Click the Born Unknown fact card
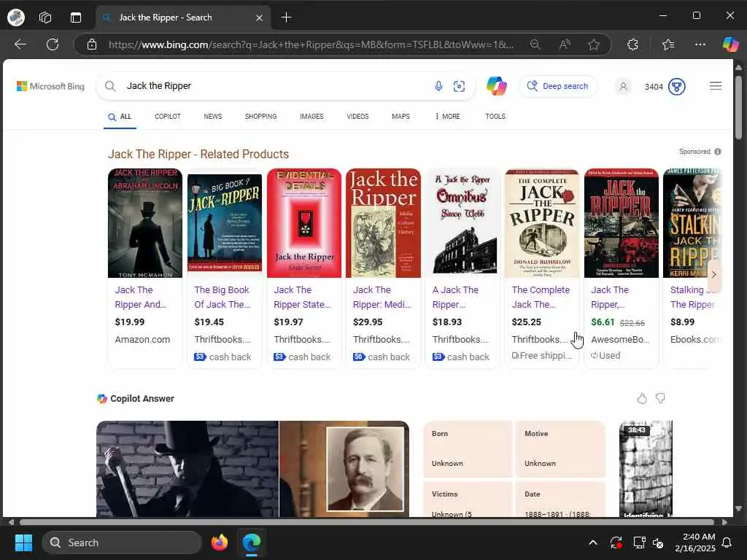747x560 pixels. 468,449
